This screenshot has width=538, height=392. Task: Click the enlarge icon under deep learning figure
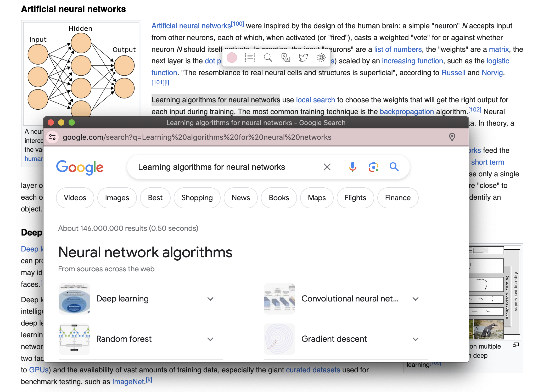tap(516, 345)
